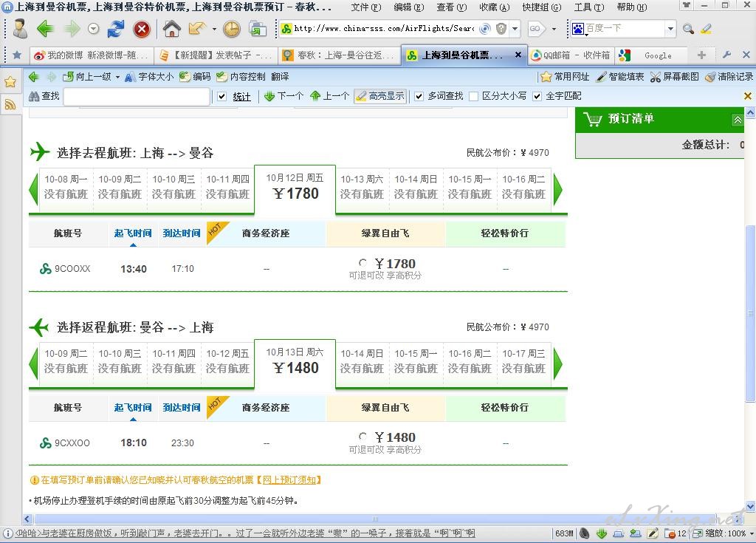Switch to the QQ邮箱 - 收件箱 tab
The width and height of the screenshot is (756, 543).
pyautogui.click(x=571, y=55)
